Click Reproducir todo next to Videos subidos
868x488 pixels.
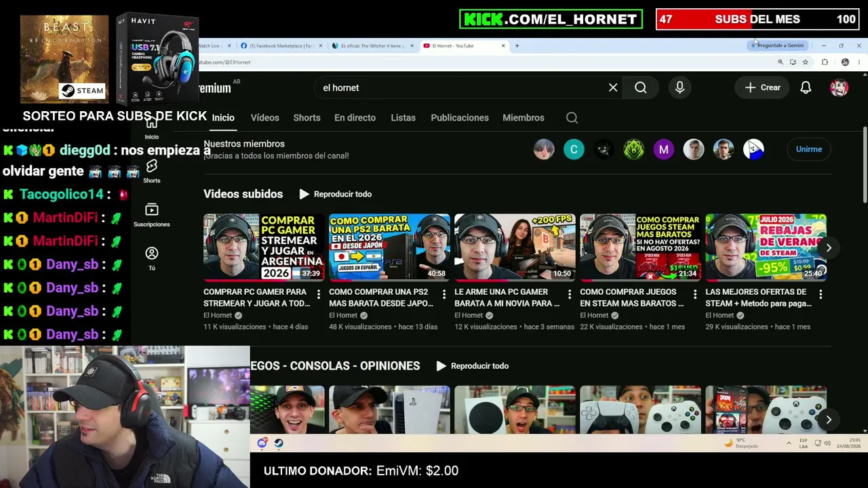tap(336, 194)
